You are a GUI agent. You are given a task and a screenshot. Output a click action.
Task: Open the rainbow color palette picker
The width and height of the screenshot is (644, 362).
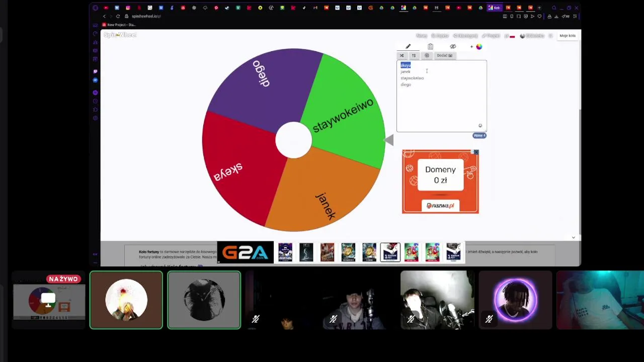coord(479,47)
